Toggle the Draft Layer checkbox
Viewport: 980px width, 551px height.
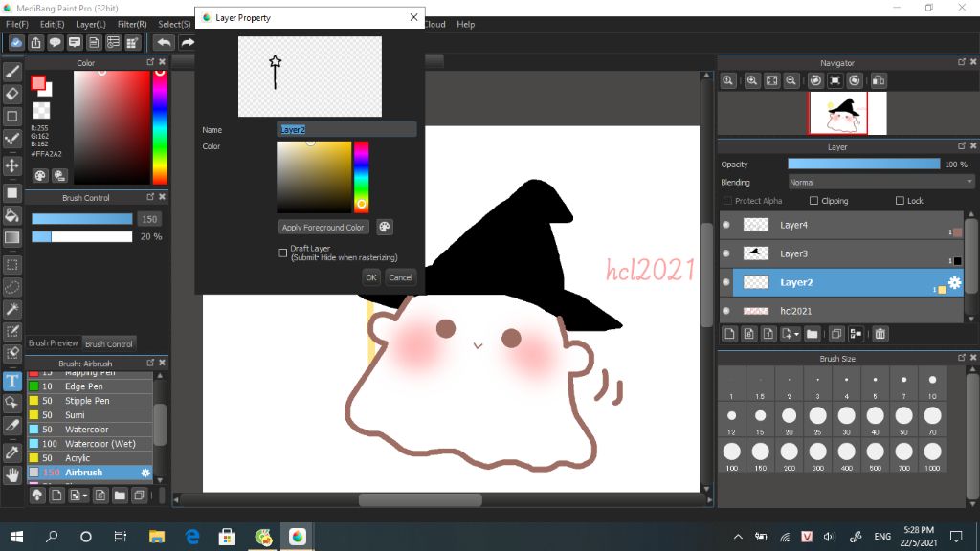(x=283, y=253)
